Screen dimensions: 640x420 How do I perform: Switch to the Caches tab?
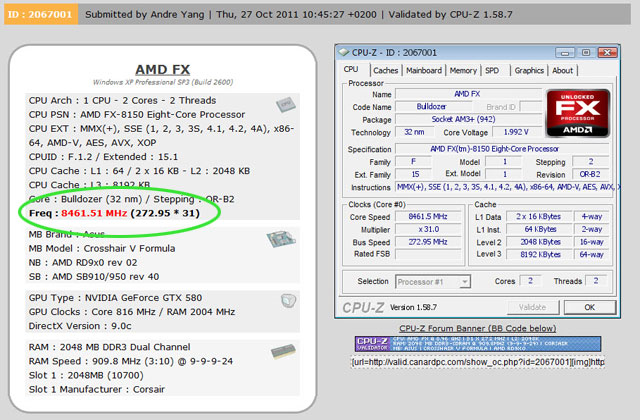pos(385,71)
